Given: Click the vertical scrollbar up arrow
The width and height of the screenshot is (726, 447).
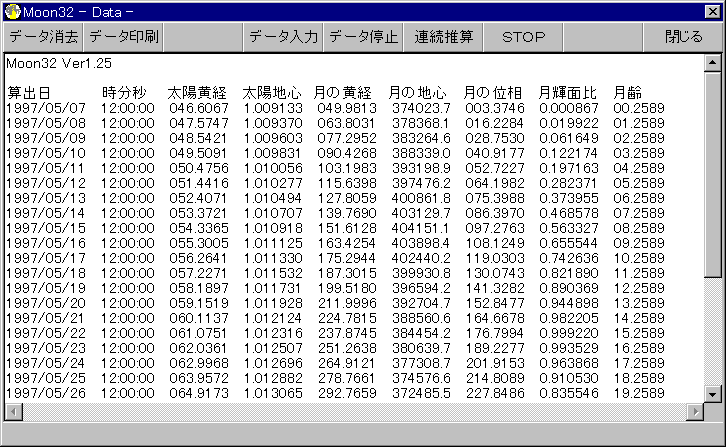Looking at the screenshot, I should 712,62.
